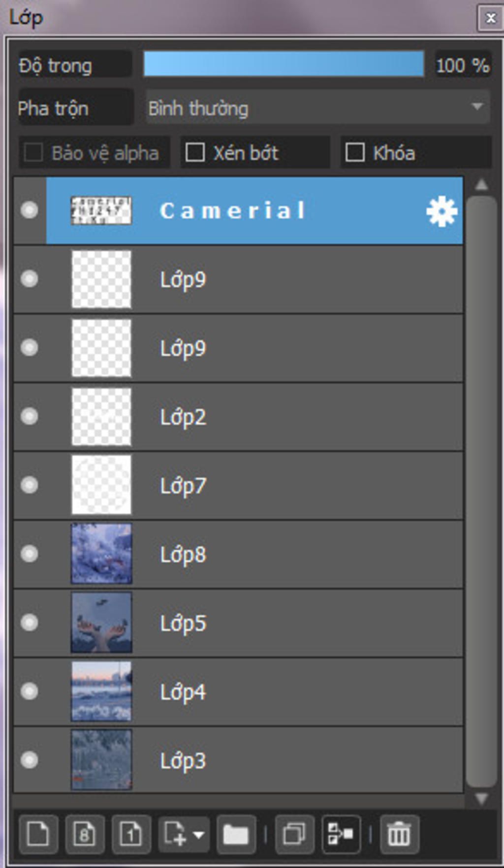The height and width of the screenshot is (868, 504).
Task: Toggle visibility of the Lớp2 layer
Action: pos(30,417)
